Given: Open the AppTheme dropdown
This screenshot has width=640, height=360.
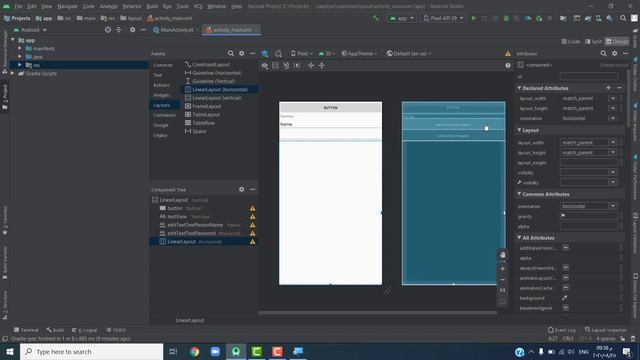Looking at the screenshot, I should point(359,53).
